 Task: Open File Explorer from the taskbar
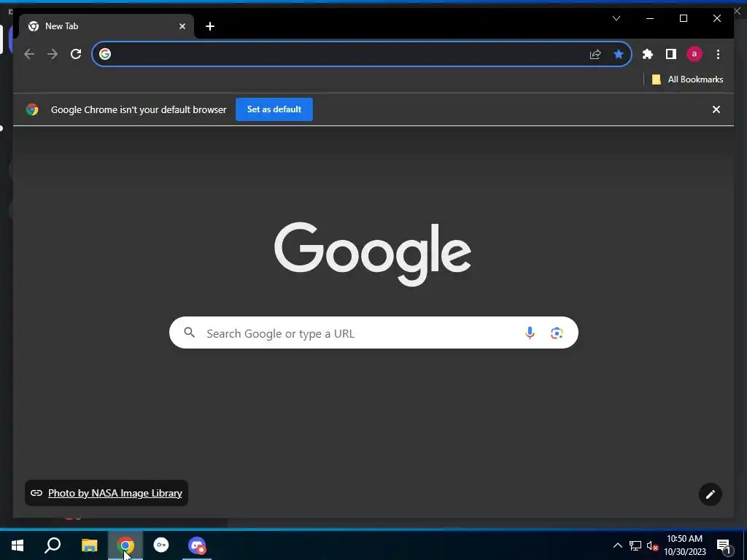click(x=89, y=545)
